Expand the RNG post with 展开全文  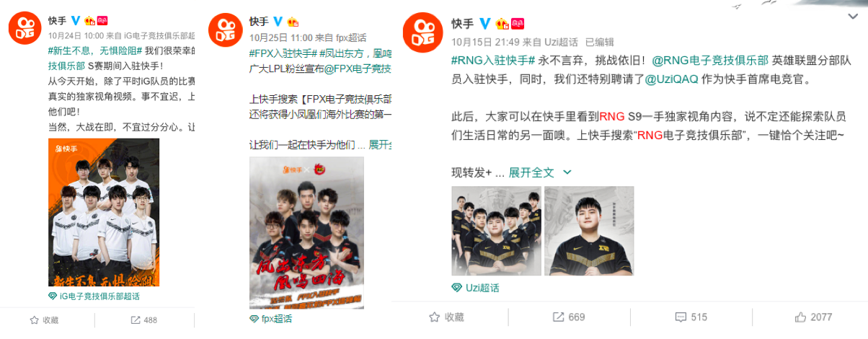point(531,172)
